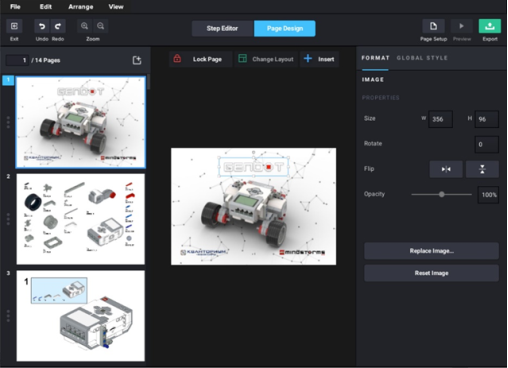Zoom out with the magnifier minus icon
The height and width of the screenshot is (368, 508).
(100, 26)
